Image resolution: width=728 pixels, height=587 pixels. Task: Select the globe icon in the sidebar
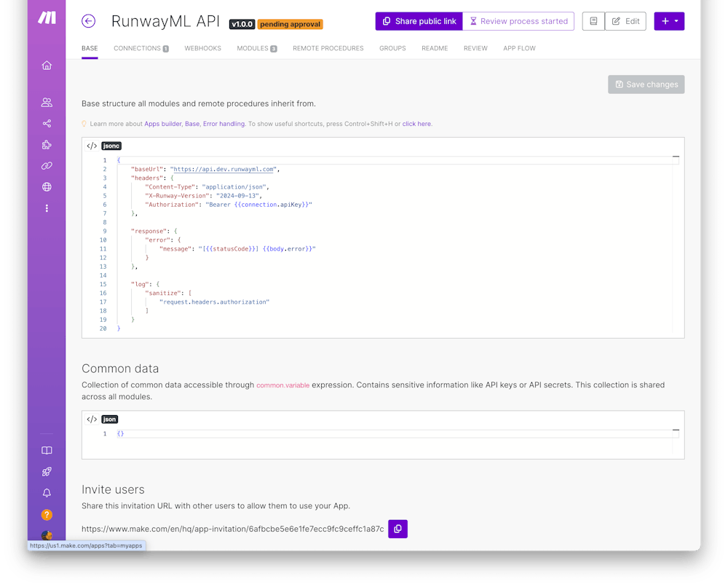[x=46, y=186]
